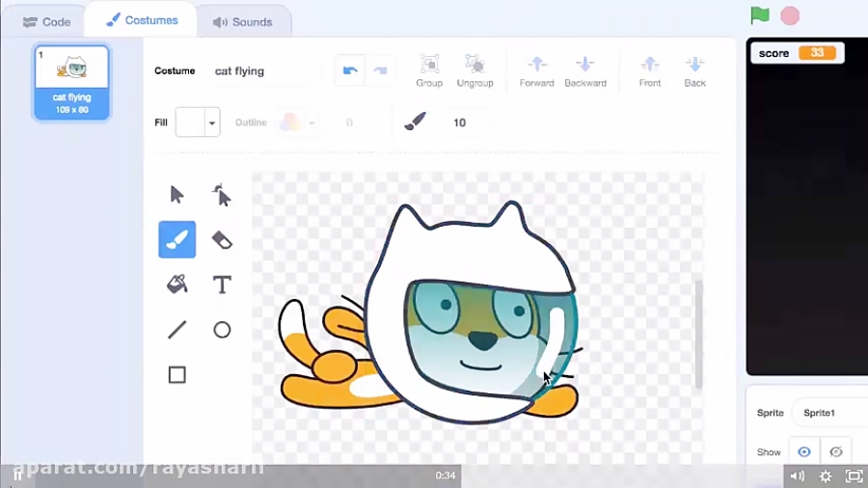Hide the sprite with crossed eye icon
This screenshot has width=868, height=488.
(x=836, y=452)
